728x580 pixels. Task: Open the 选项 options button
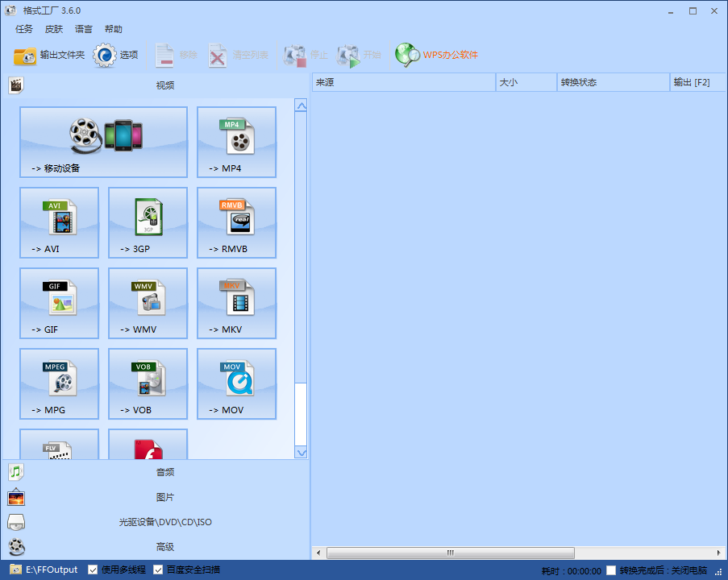pos(117,56)
